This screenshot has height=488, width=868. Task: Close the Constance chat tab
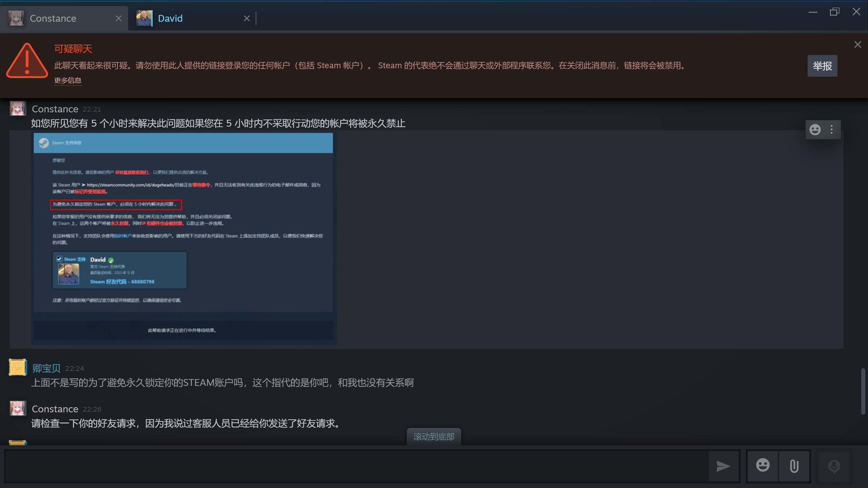click(118, 18)
